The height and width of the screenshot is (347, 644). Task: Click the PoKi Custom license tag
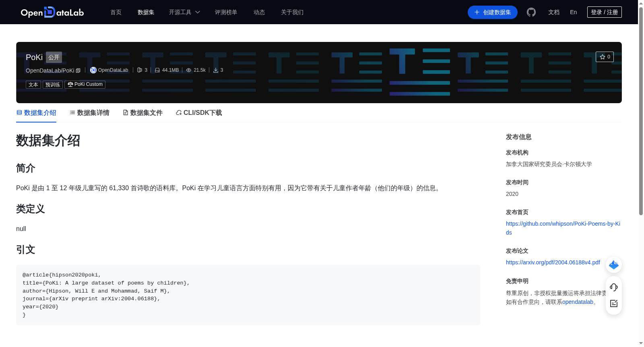85,85
